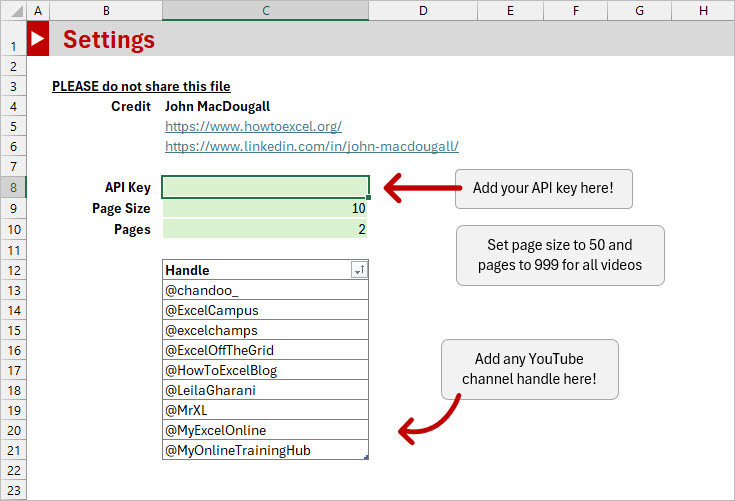Click the 'Add any YouTube channel handle' callout
The width and height of the screenshot is (735, 501).
point(530,369)
